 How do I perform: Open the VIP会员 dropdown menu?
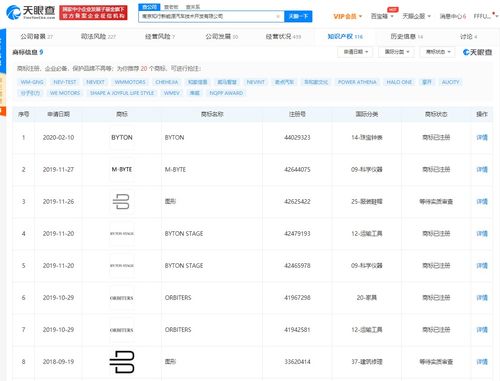348,16
